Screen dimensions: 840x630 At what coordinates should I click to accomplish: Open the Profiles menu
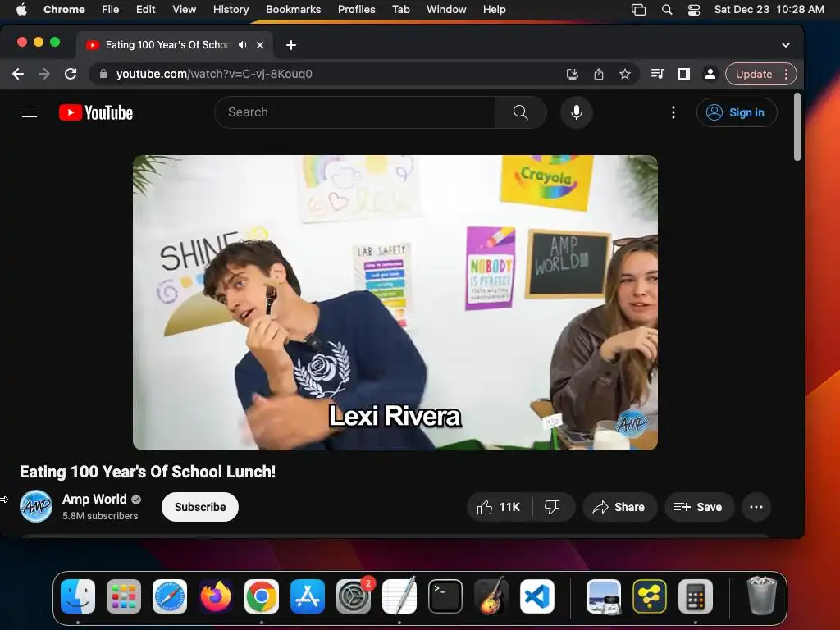(356, 10)
